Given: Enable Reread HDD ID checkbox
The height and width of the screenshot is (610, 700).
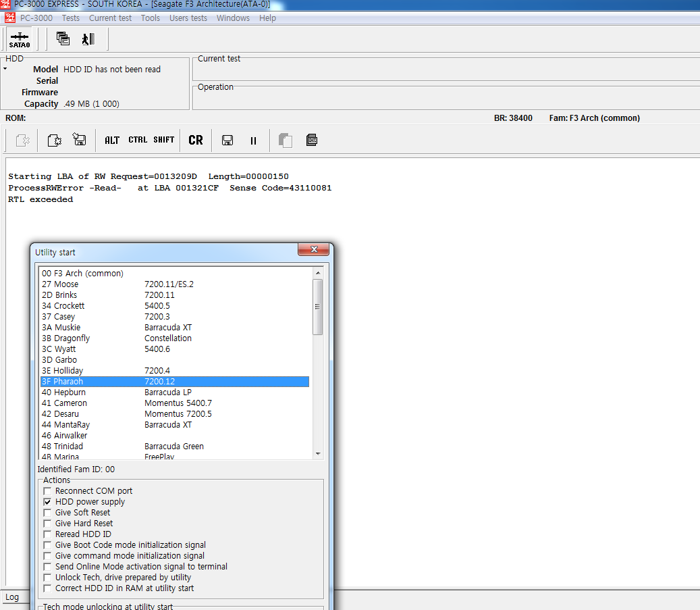Looking at the screenshot, I should click(x=47, y=534).
